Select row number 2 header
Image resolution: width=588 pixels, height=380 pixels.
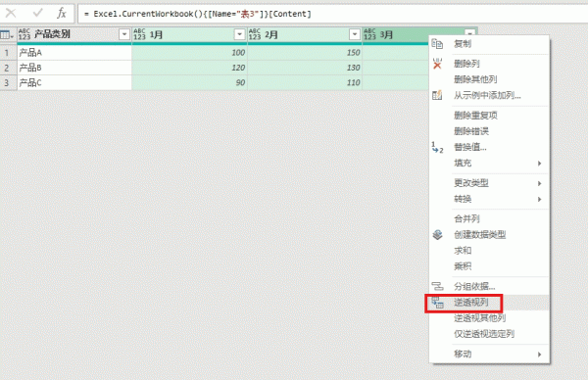point(8,68)
